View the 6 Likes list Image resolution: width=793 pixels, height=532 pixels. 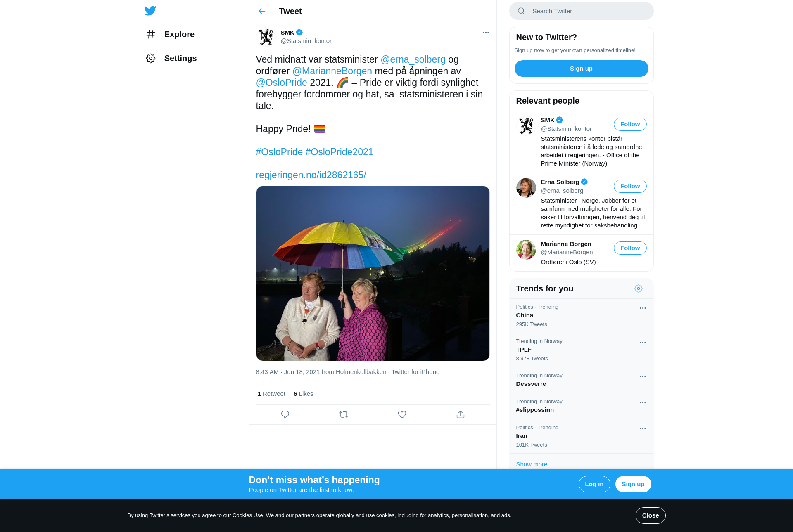[x=303, y=394]
